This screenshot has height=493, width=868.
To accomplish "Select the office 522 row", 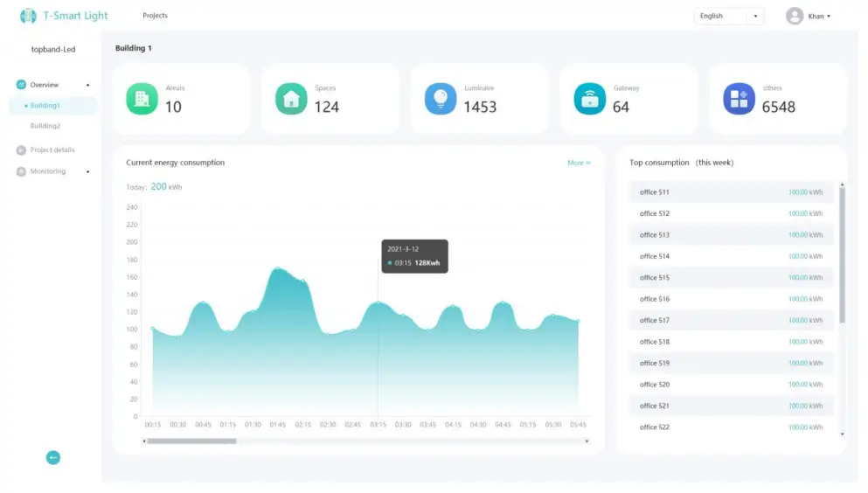I will point(731,427).
